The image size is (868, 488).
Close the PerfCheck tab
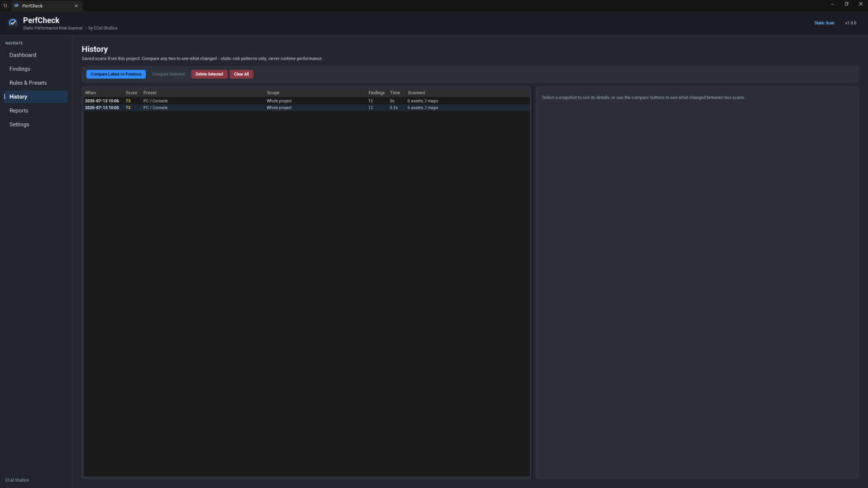point(76,6)
